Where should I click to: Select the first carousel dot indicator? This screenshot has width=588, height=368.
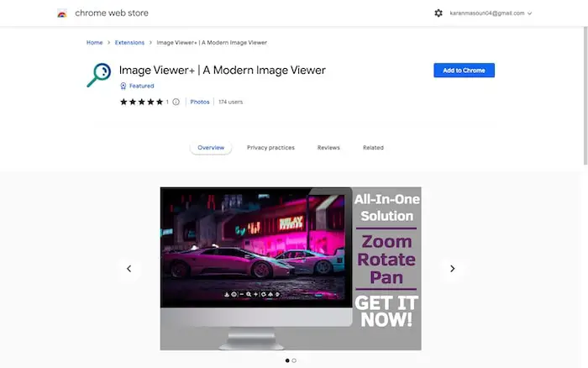point(287,360)
